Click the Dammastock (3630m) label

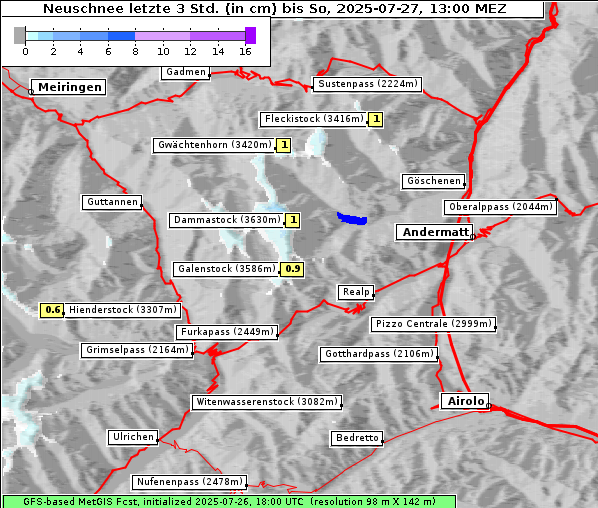point(227,220)
